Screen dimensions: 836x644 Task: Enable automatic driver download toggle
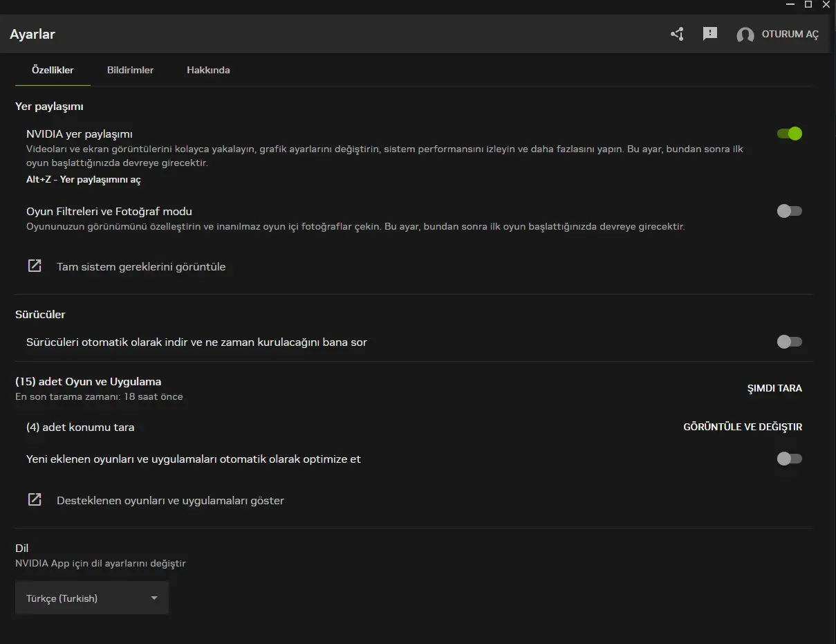click(790, 341)
